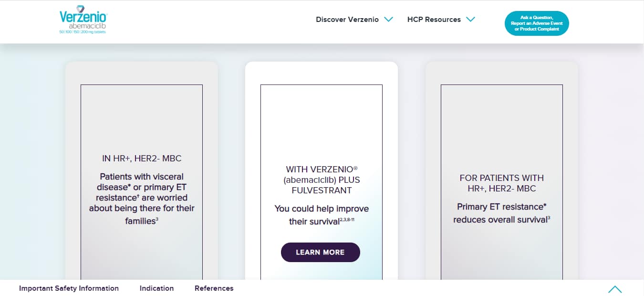Expand the bottom bar with up chevron
This screenshot has height=296, width=644.
pos(614,289)
